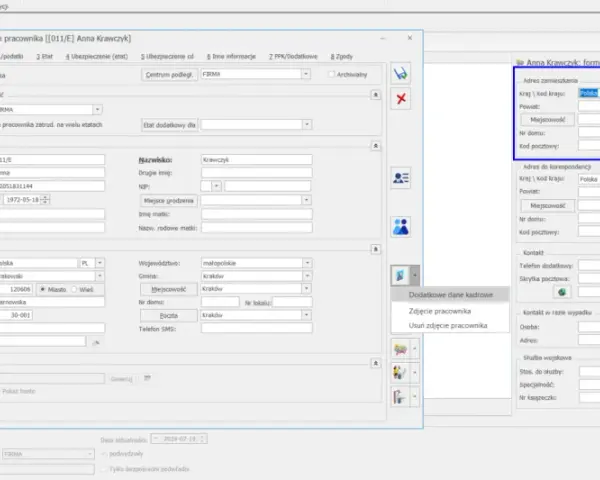Image resolution: width=600 pixels, height=480 pixels.
Task: Toggle the Tylko bezpośrednio podwładni checkbox
Action: [103, 469]
